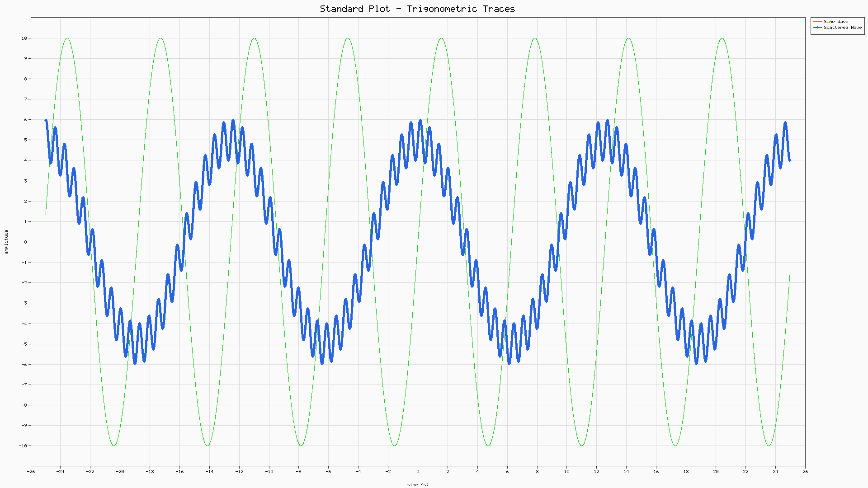Viewport: 868px width, 488px height.
Task: Click the y-axis tick label 10
Action: (24, 38)
